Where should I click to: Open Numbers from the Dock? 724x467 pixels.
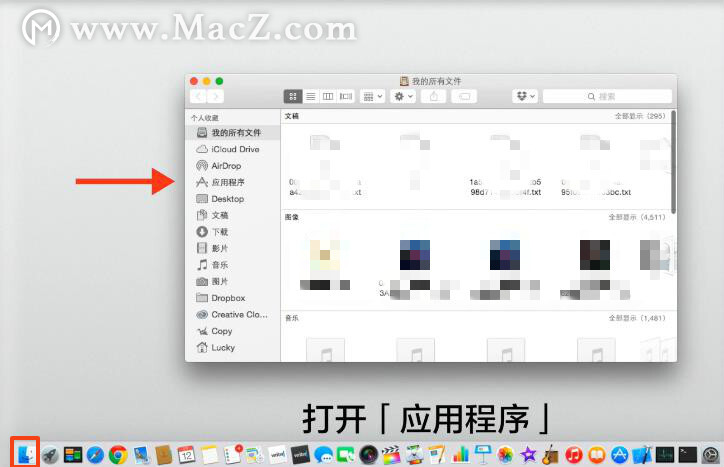coord(460,455)
